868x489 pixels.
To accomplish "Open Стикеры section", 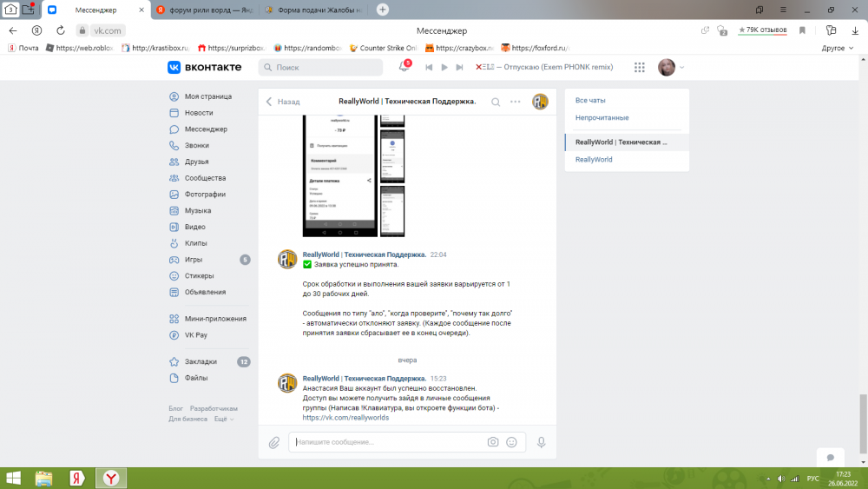I will (199, 276).
